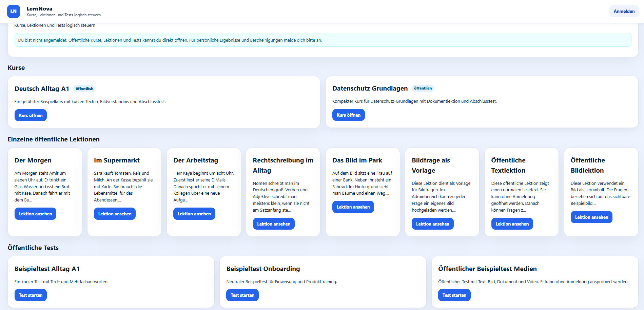Click the Kurse section heading
This screenshot has height=310, width=644.
pyautogui.click(x=16, y=67)
